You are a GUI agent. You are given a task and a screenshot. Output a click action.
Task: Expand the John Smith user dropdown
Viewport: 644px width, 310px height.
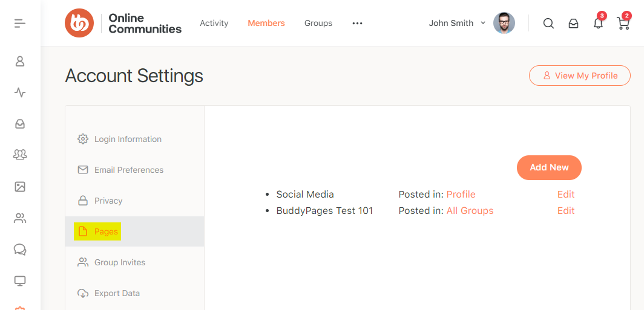457,23
